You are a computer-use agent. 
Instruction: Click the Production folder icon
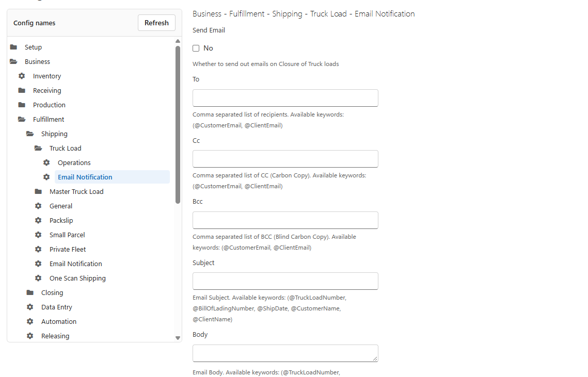pyautogui.click(x=22, y=105)
